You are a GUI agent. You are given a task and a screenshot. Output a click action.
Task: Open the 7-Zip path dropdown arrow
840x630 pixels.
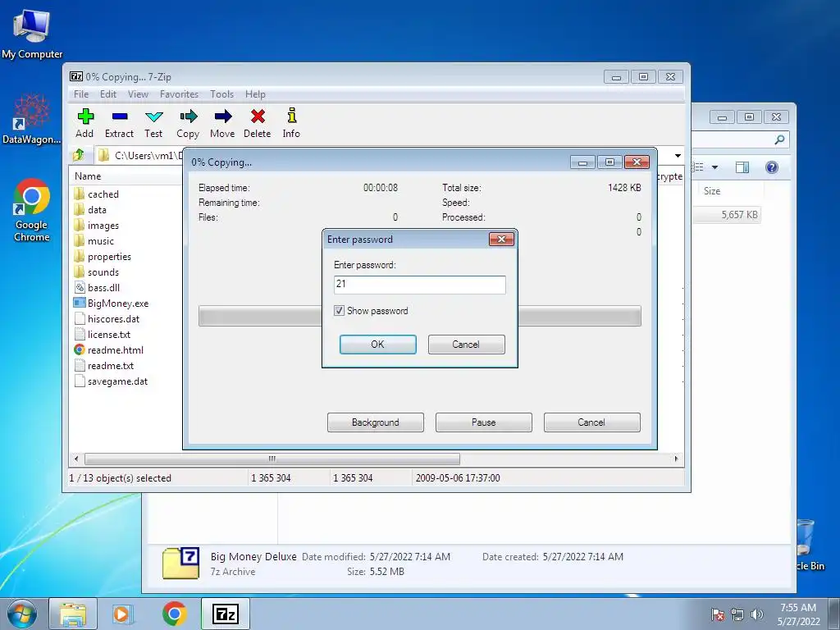[x=678, y=156]
